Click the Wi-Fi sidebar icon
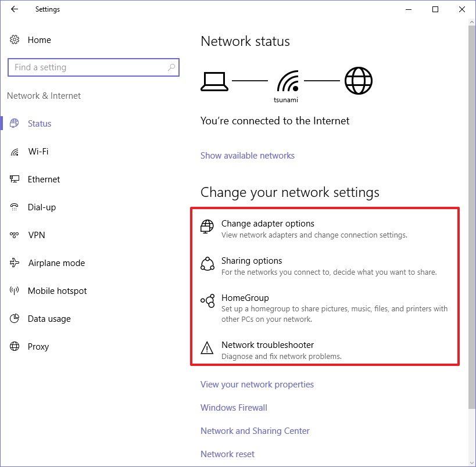Viewport: 476px width, 467px height. (15, 152)
